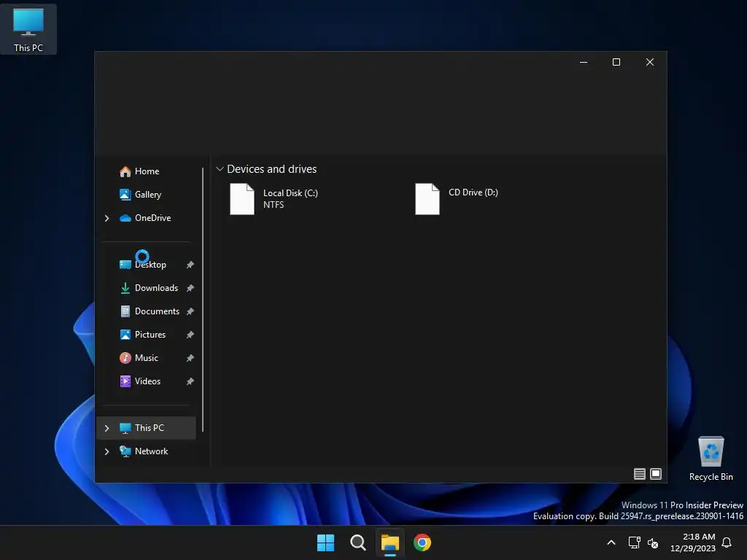This screenshot has width=747, height=560.
Task: Select the Documents icon in sidebar
Action: tap(125, 311)
